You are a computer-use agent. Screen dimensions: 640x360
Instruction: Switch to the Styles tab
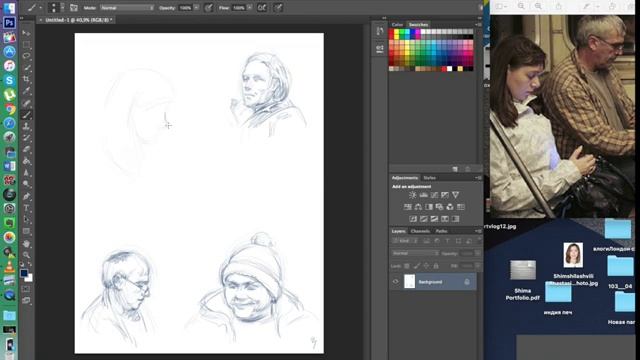[429, 178]
